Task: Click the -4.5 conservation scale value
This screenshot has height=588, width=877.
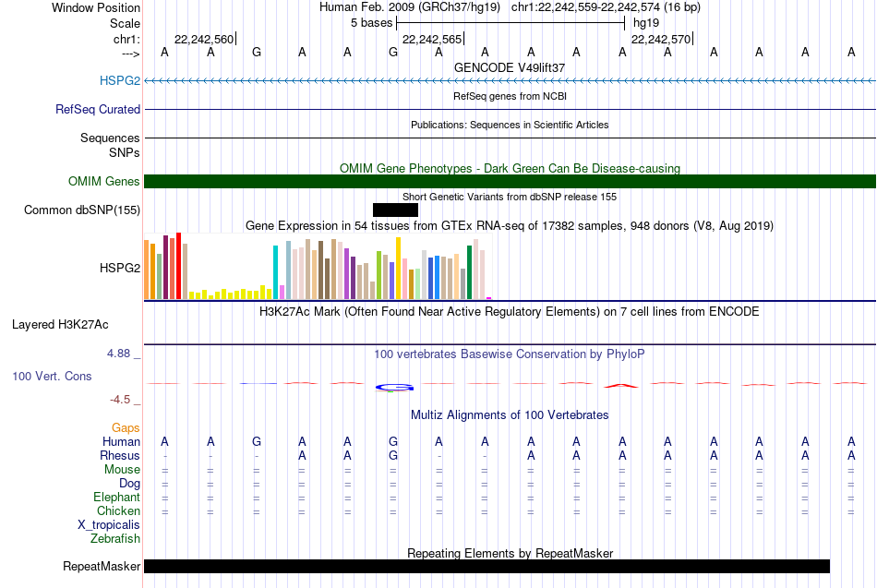Action: pyautogui.click(x=120, y=400)
